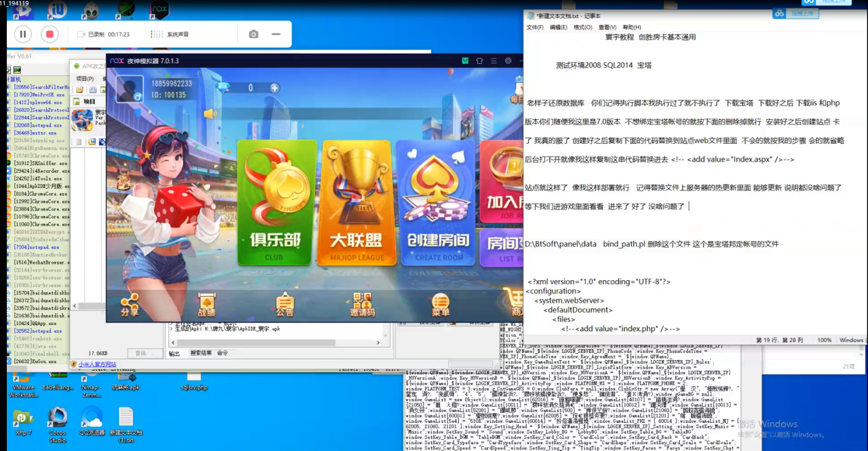Select [36468]mstsc.exe process
Screen dimensions: 868x451
(x=35, y=133)
